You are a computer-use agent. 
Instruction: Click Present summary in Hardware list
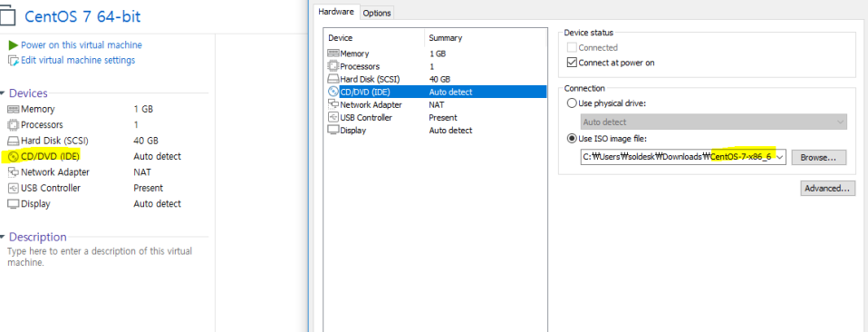tap(443, 118)
